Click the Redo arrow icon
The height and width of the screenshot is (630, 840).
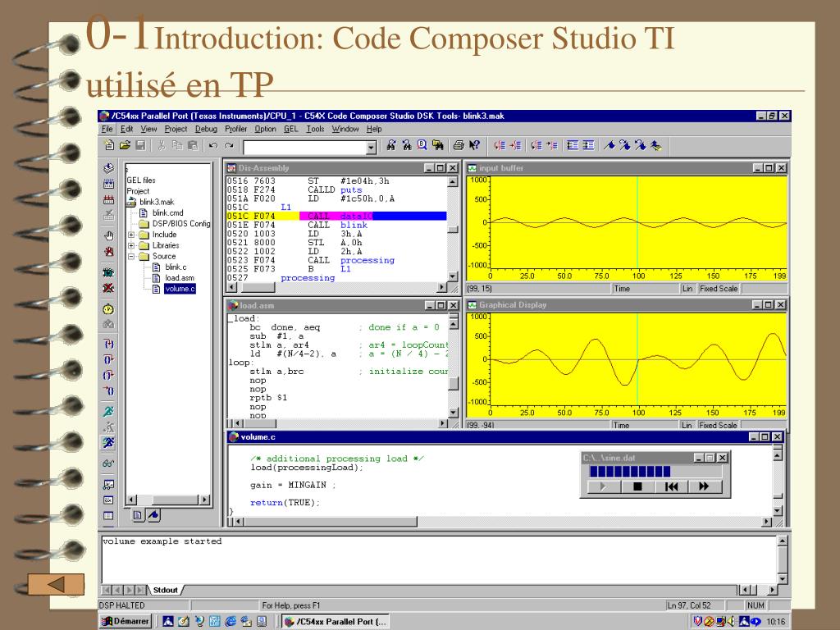click(229, 145)
